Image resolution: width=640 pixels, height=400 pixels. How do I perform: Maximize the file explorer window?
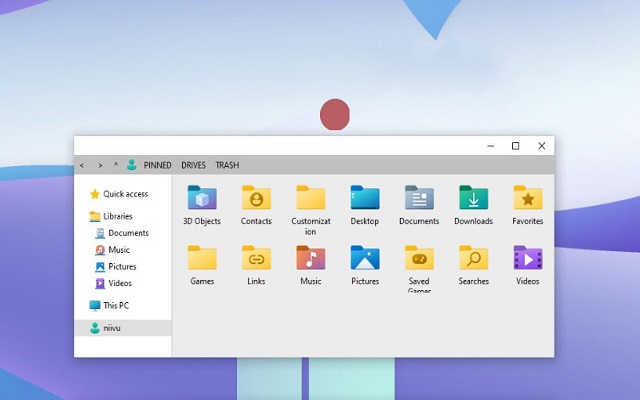coord(516,146)
